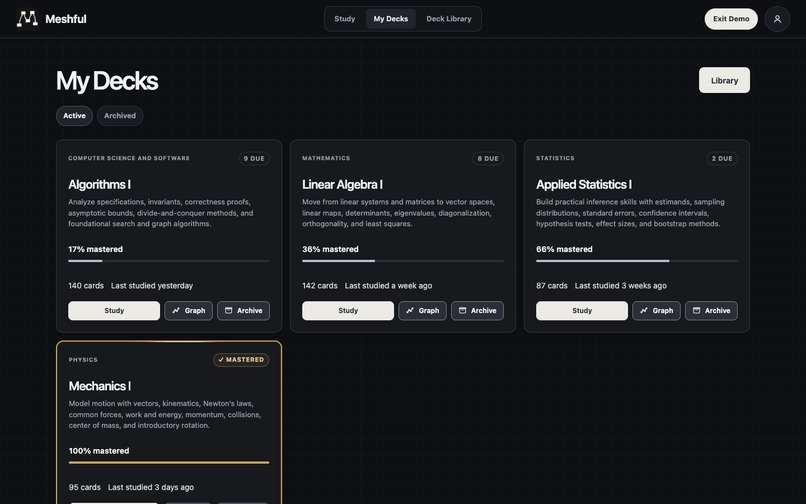Click the 66% mastered text
The image size is (806, 504).
[564, 249]
